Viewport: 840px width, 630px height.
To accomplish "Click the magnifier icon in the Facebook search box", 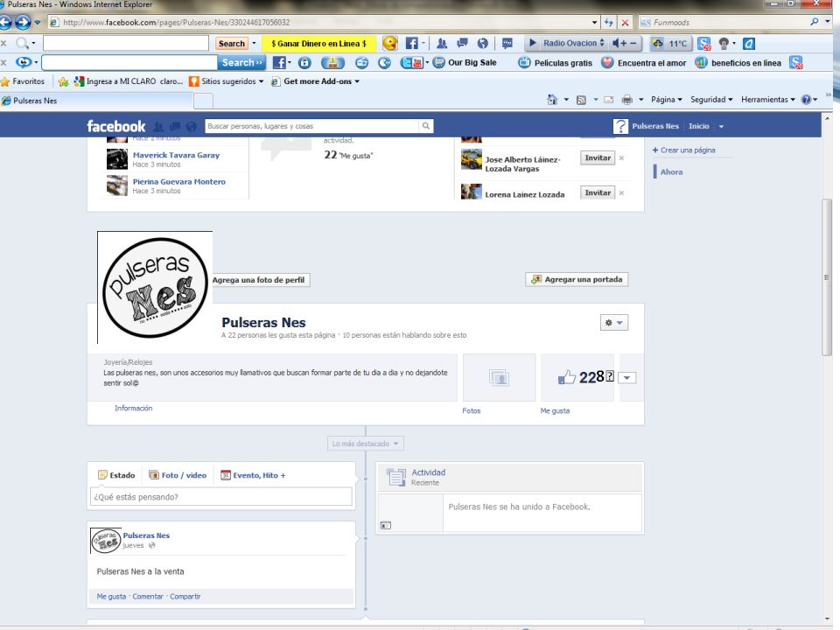I will coord(426,126).
